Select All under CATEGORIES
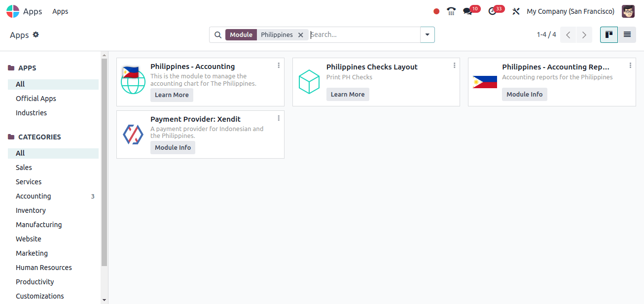Image resolution: width=644 pixels, height=304 pixels. 53,153
